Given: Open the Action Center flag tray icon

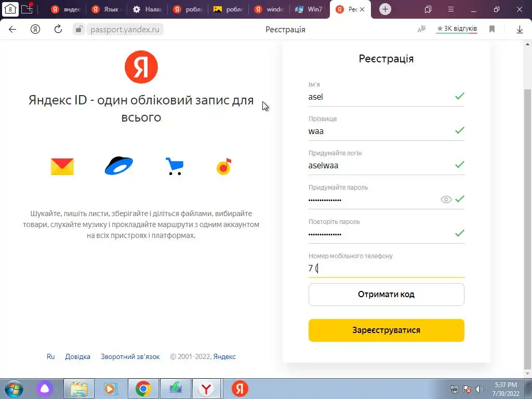Looking at the screenshot, I should pyautogui.click(x=467, y=389).
